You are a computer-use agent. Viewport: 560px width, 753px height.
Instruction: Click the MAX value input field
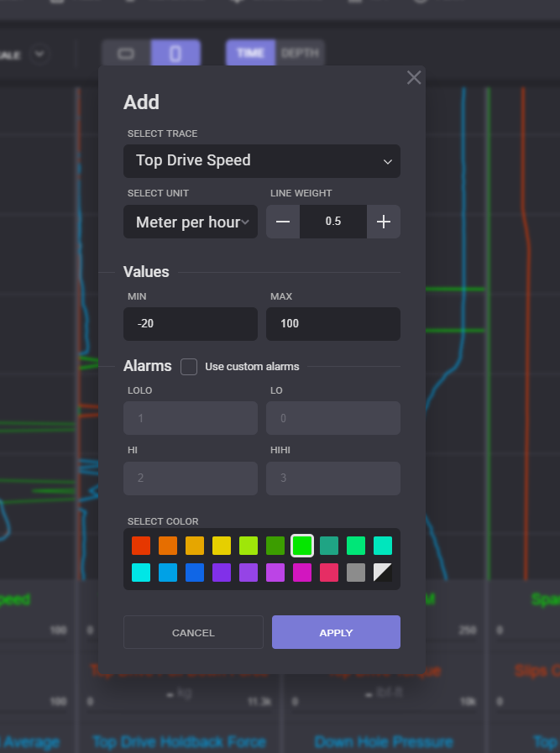click(333, 324)
